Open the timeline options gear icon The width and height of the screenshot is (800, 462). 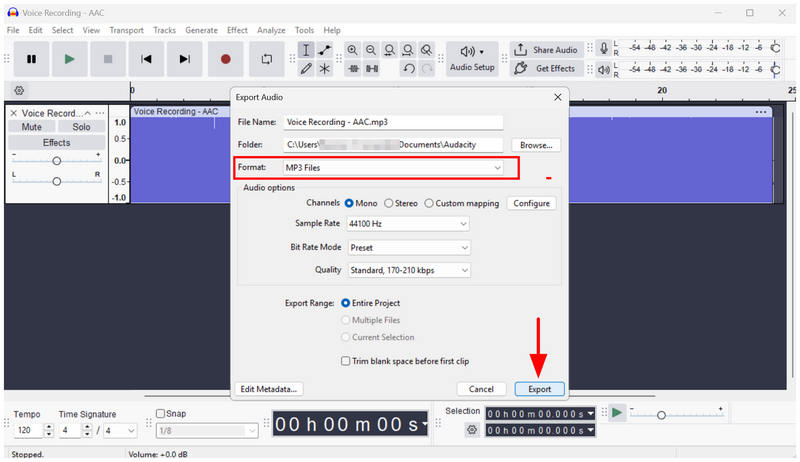(x=19, y=91)
